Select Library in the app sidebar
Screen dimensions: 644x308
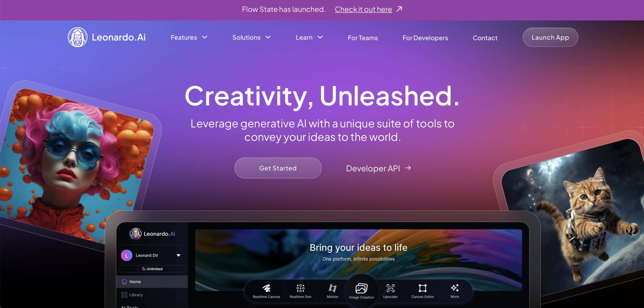point(152,295)
